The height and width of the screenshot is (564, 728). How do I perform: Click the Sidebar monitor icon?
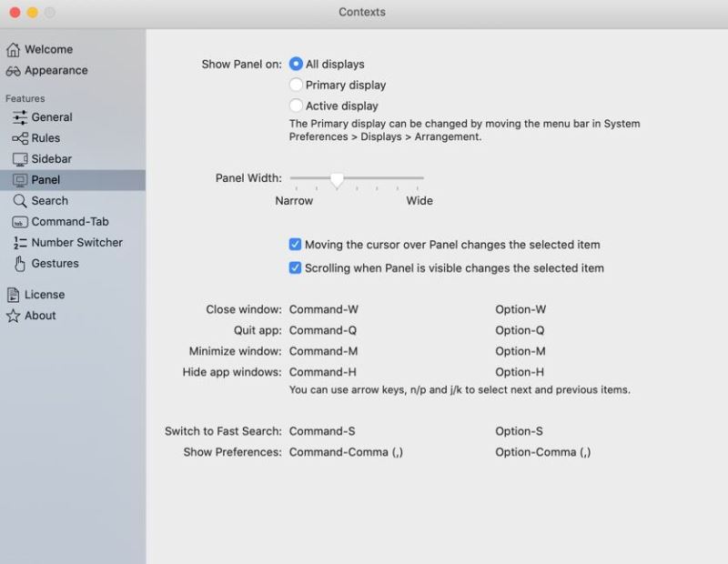point(20,159)
